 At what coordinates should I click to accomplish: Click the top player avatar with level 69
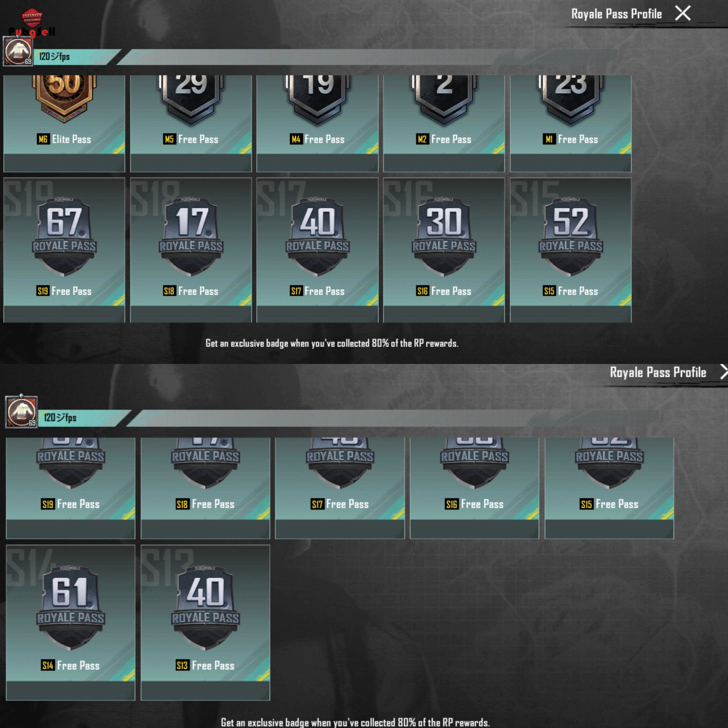pos(18,51)
